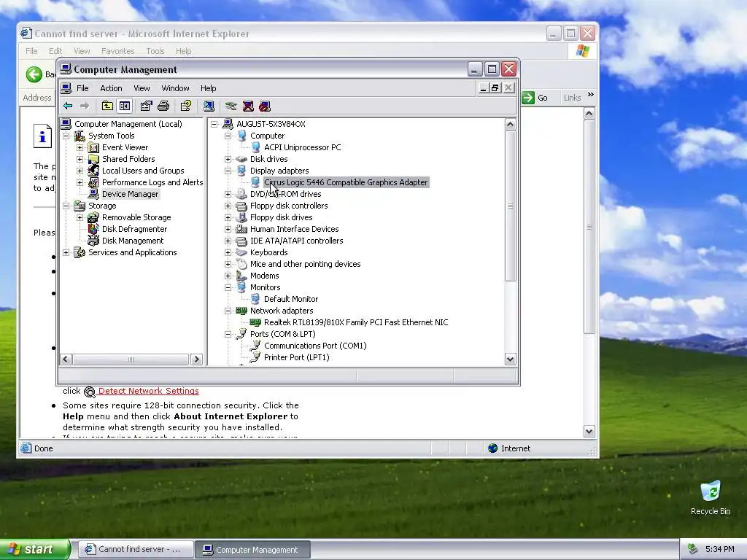Click the Start button
This screenshot has height=560, width=747.
[34, 549]
